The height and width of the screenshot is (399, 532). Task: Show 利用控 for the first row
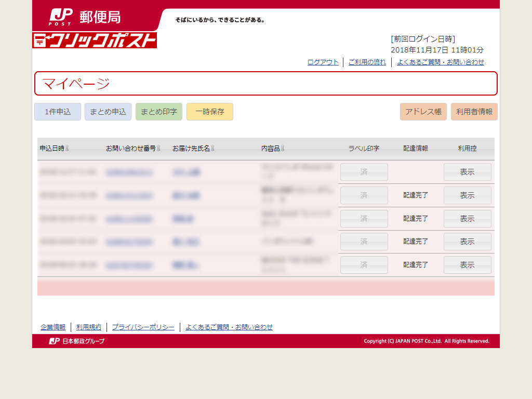coord(467,172)
